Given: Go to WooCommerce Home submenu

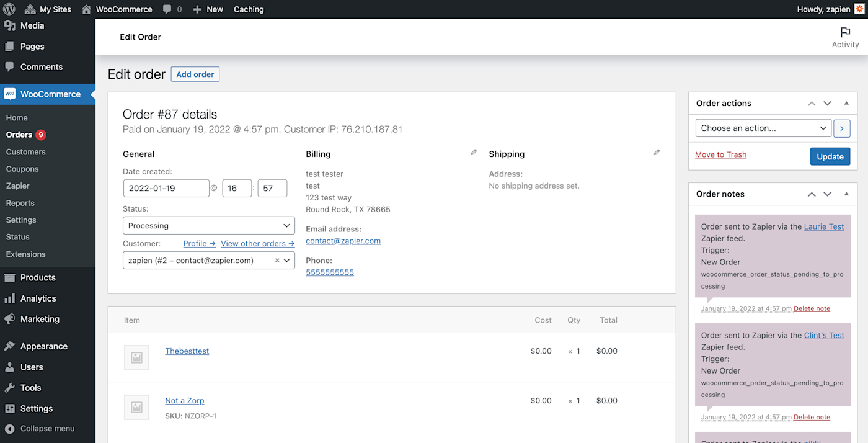Looking at the screenshot, I should click(17, 118).
